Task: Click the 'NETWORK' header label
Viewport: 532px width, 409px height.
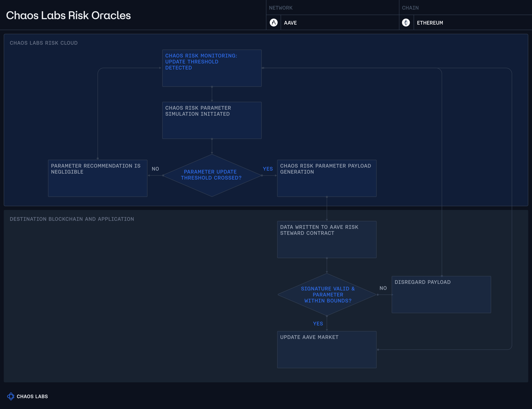Action: point(281,8)
